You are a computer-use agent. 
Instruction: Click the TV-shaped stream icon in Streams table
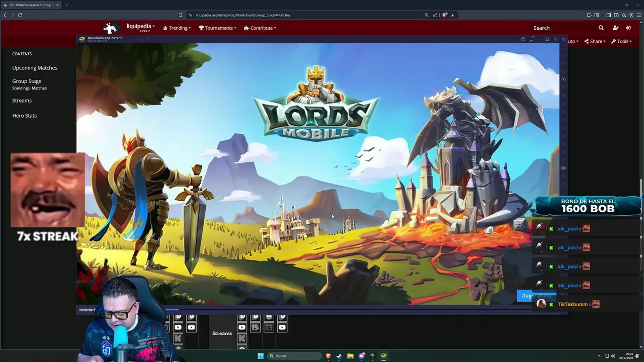pyautogui.click(x=269, y=328)
